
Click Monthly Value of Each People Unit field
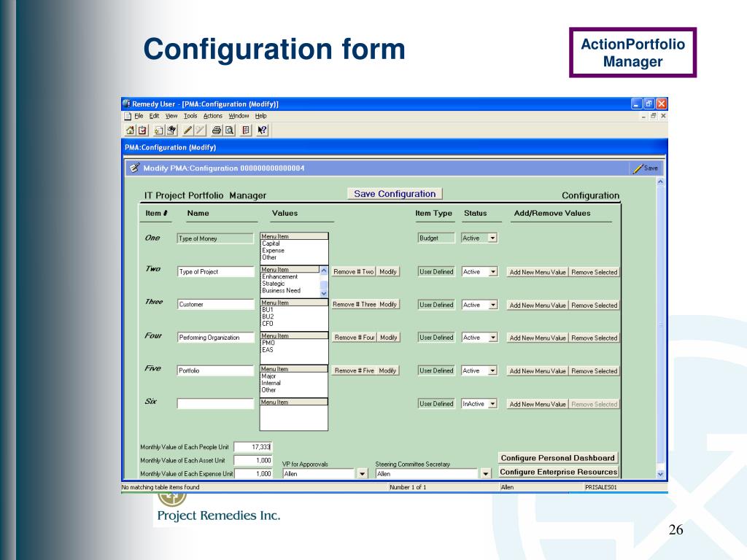(x=253, y=447)
